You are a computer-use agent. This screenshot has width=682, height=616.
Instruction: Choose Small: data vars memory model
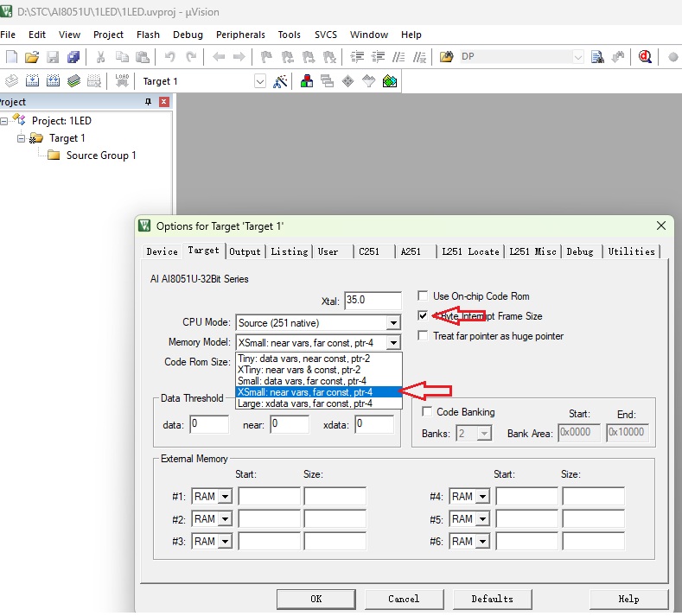[x=318, y=381]
